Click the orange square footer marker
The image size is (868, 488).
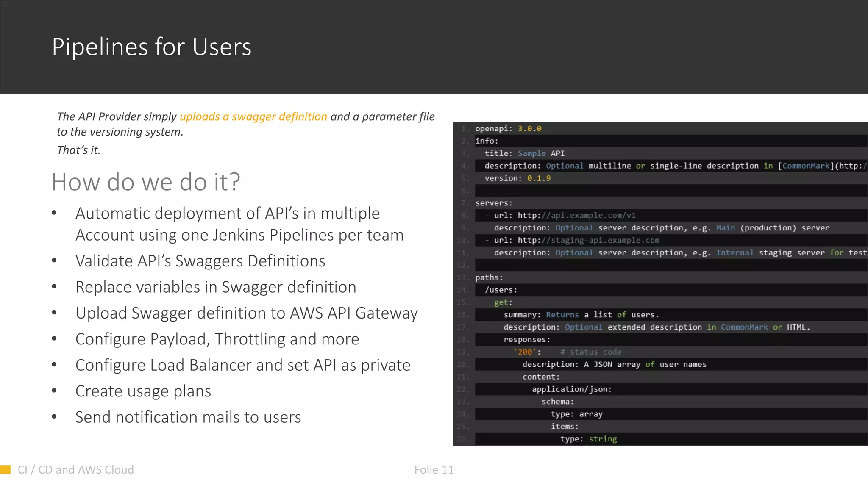[x=5, y=469]
